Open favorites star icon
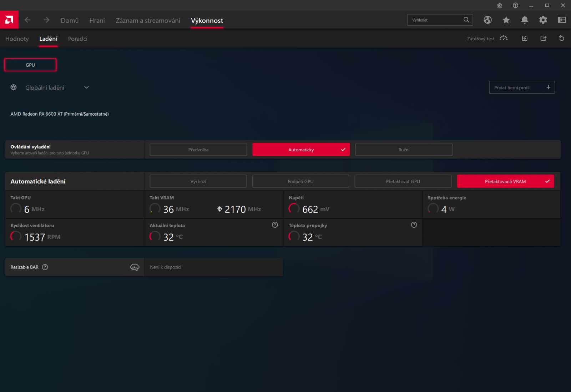This screenshot has height=392, width=571. tap(506, 20)
